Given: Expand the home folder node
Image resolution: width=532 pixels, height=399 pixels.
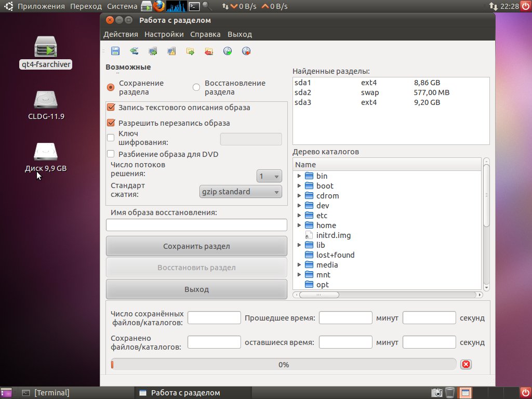Looking at the screenshot, I should pos(299,225).
